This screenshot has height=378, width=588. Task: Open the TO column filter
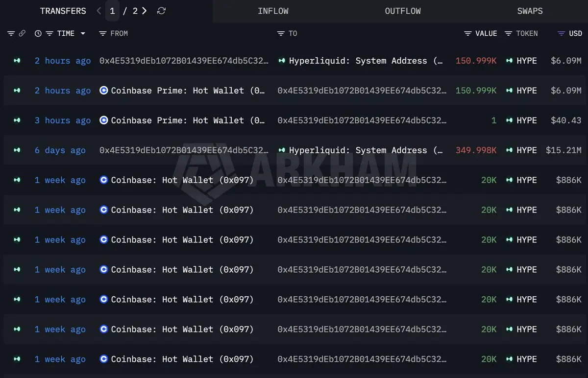pyautogui.click(x=281, y=33)
